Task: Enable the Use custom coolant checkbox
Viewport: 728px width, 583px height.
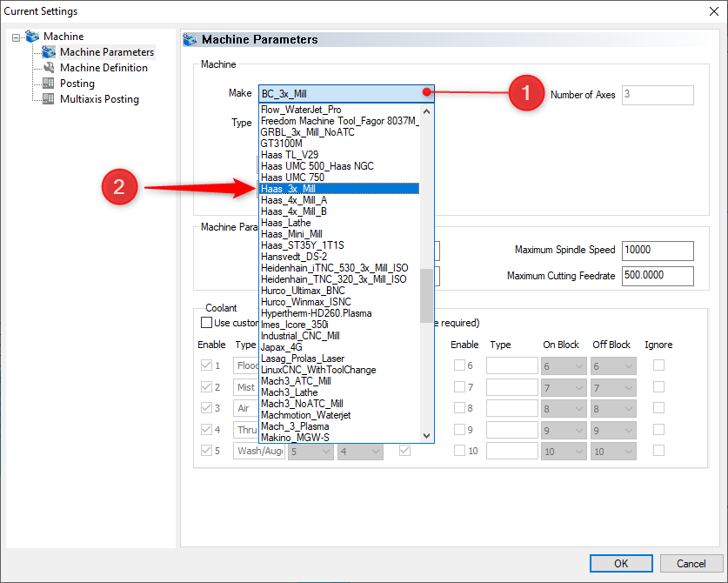Action: [206, 323]
